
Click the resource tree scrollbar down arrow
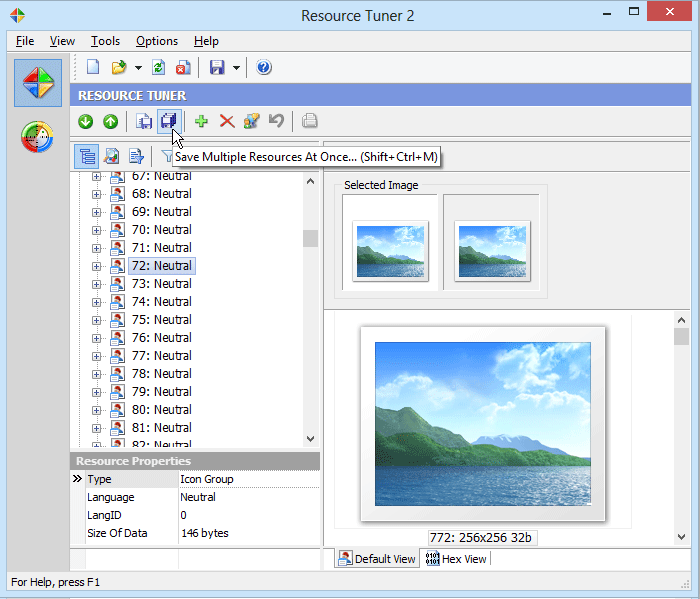click(310, 438)
